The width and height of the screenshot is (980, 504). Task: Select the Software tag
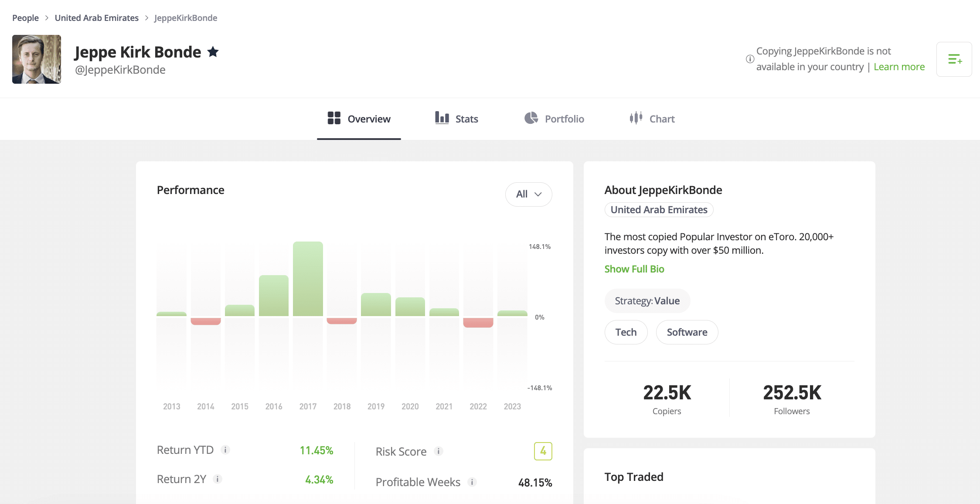687,332
